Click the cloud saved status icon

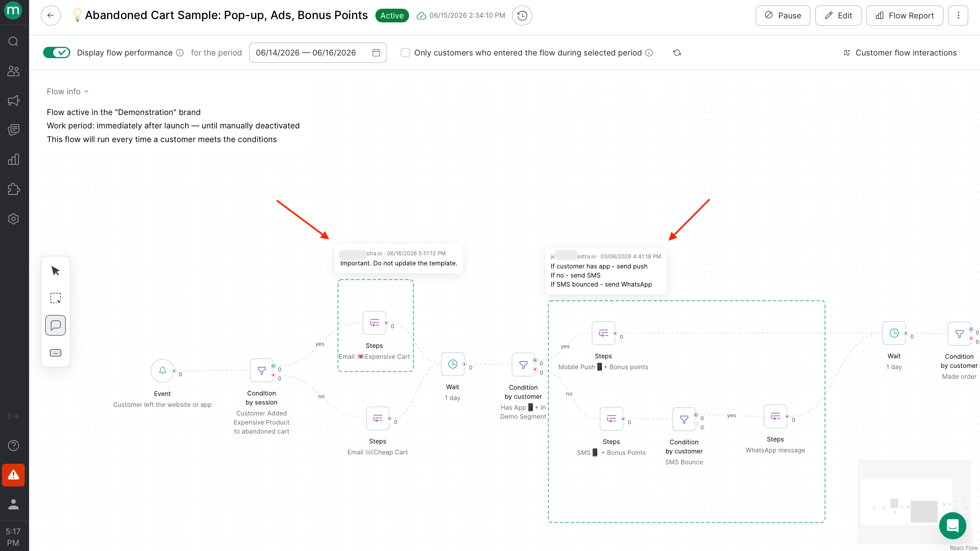point(421,16)
